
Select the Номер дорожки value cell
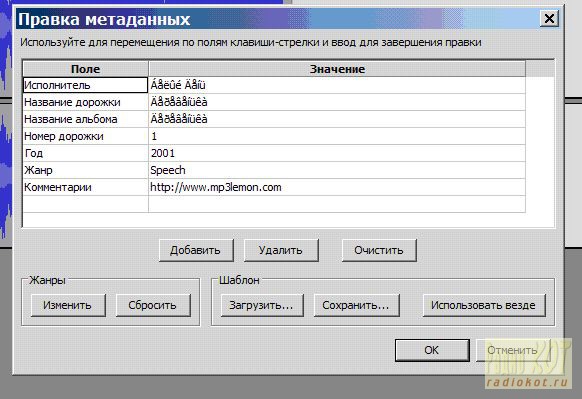click(x=337, y=136)
